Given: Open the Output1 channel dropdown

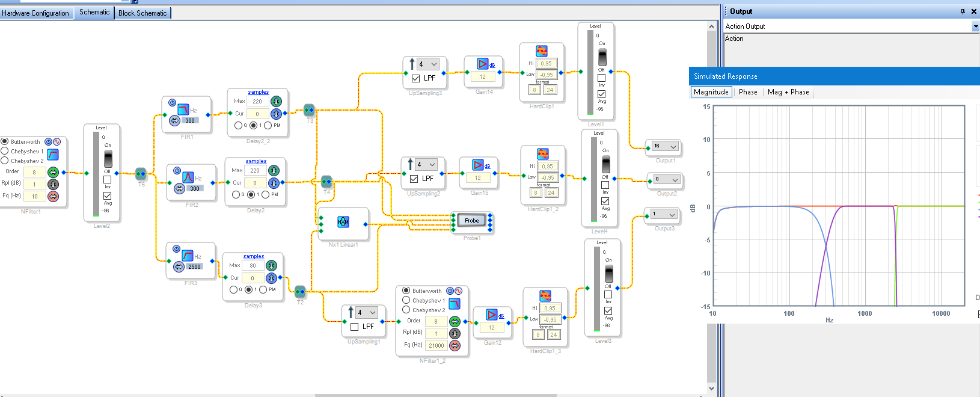Looking at the screenshot, I should [673, 146].
